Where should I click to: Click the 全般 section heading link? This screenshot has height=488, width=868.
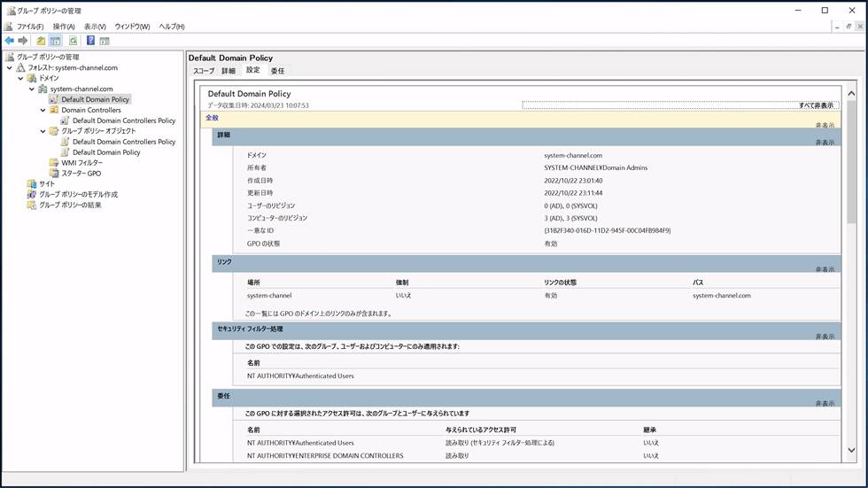pyautogui.click(x=212, y=118)
